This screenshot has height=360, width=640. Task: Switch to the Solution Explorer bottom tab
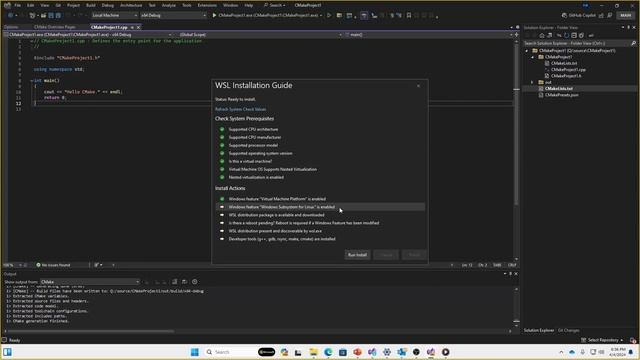tap(539, 330)
